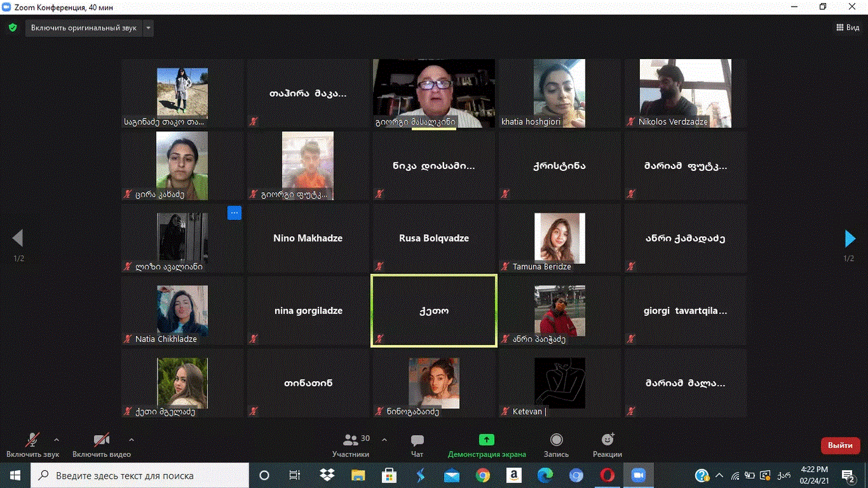Viewport: 868px width, 488px height.
Task: Open the Вид view menu
Action: [x=848, y=27]
